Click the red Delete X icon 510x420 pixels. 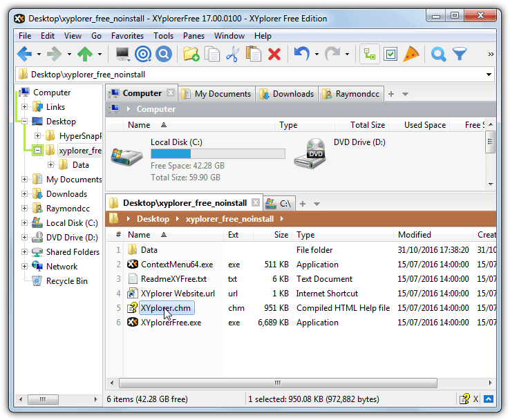tap(274, 55)
